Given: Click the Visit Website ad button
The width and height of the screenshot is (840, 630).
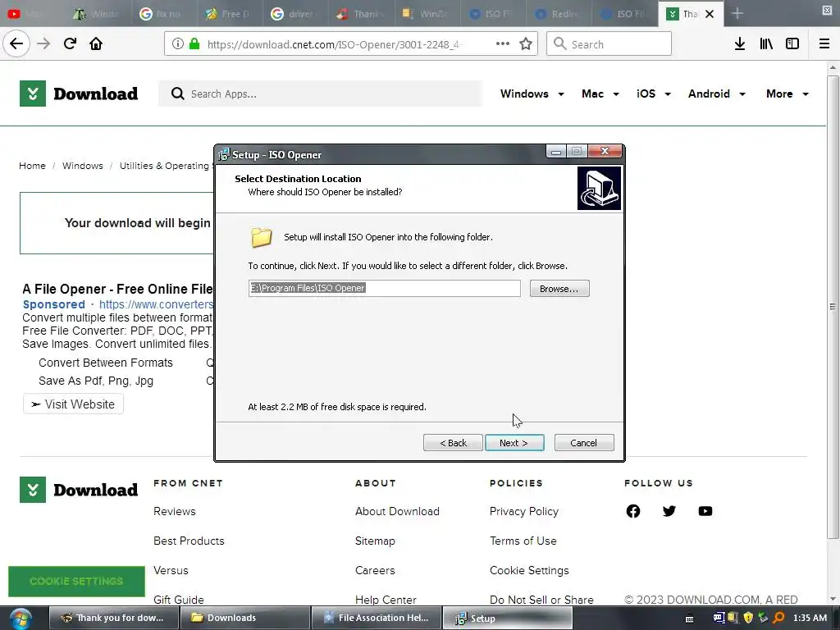Looking at the screenshot, I should tap(73, 404).
